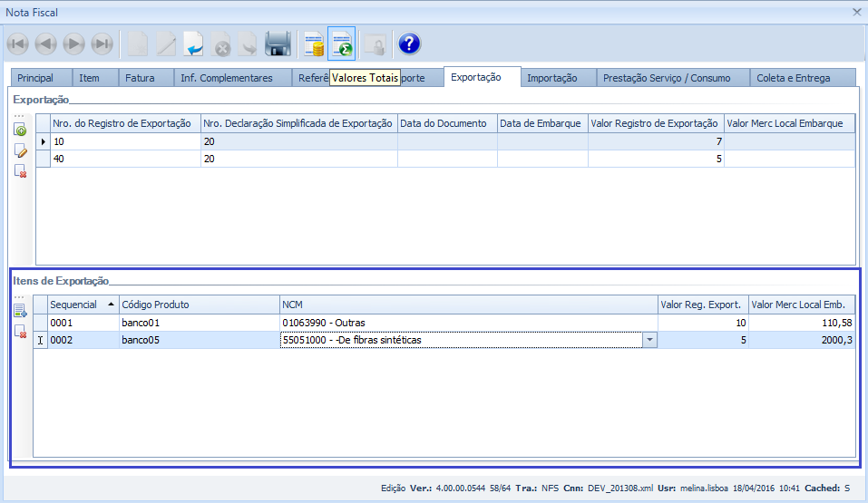The width and height of the screenshot is (868, 503).
Task: Open the Inf. Complementares tab
Action: (x=226, y=78)
